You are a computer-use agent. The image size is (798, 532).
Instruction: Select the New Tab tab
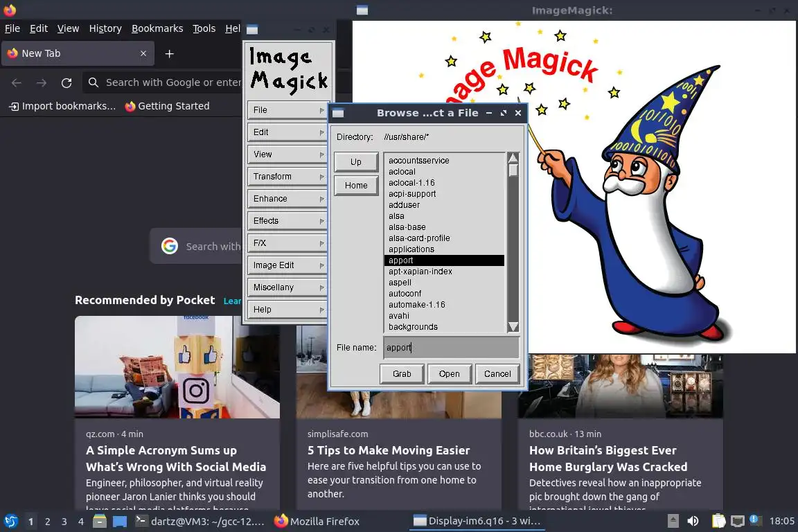click(x=78, y=53)
